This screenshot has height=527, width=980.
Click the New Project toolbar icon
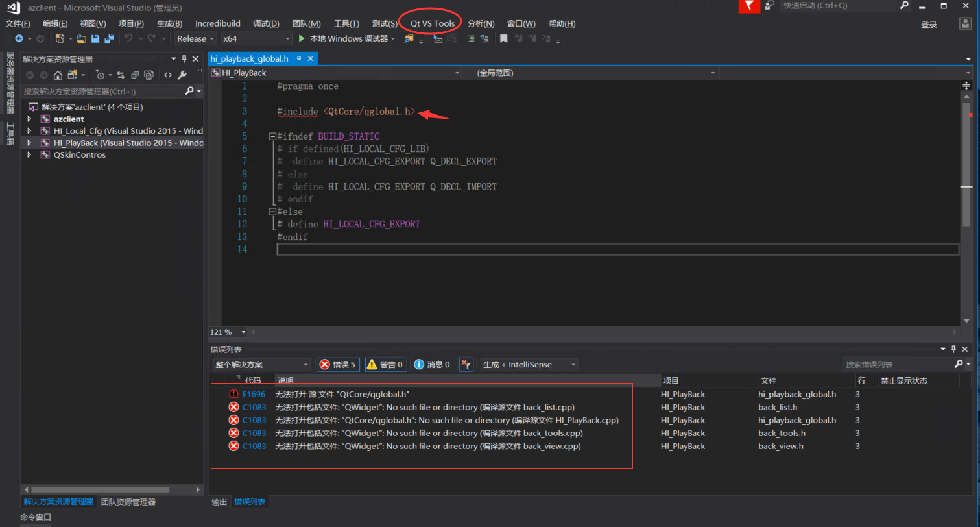pyautogui.click(x=60, y=39)
